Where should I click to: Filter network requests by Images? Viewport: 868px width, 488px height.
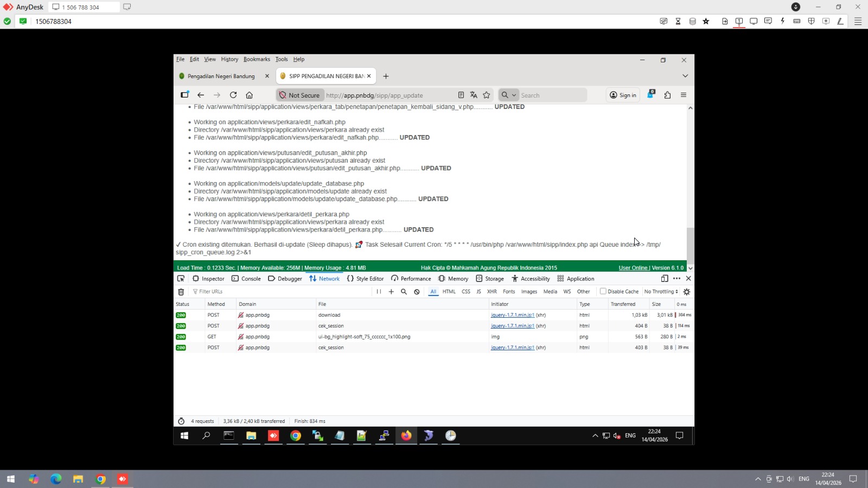[x=529, y=292]
